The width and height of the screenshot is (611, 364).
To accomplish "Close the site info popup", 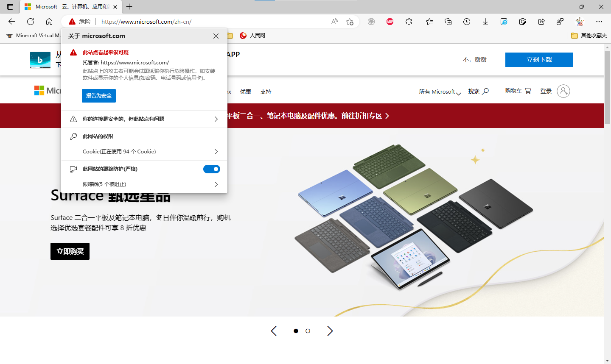I will [216, 36].
